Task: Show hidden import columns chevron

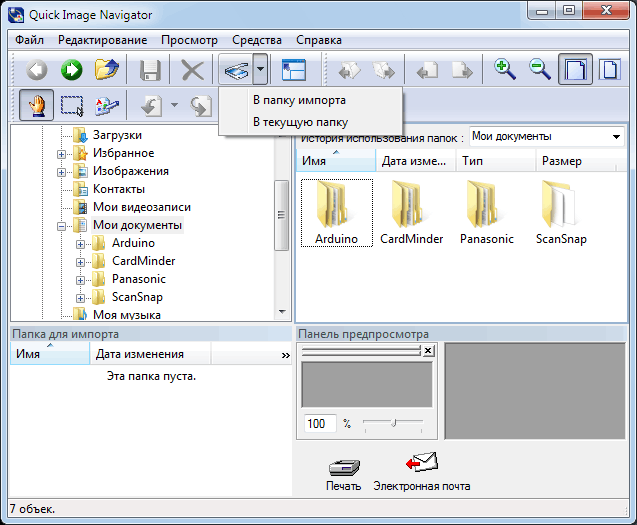Action: [286, 355]
